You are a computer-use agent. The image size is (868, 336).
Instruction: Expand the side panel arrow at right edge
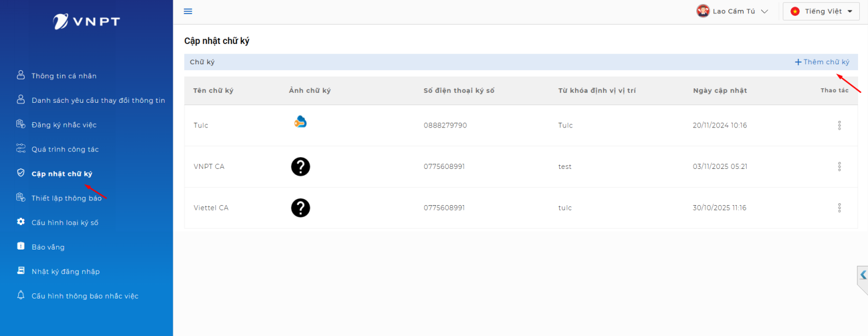pos(863,275)
